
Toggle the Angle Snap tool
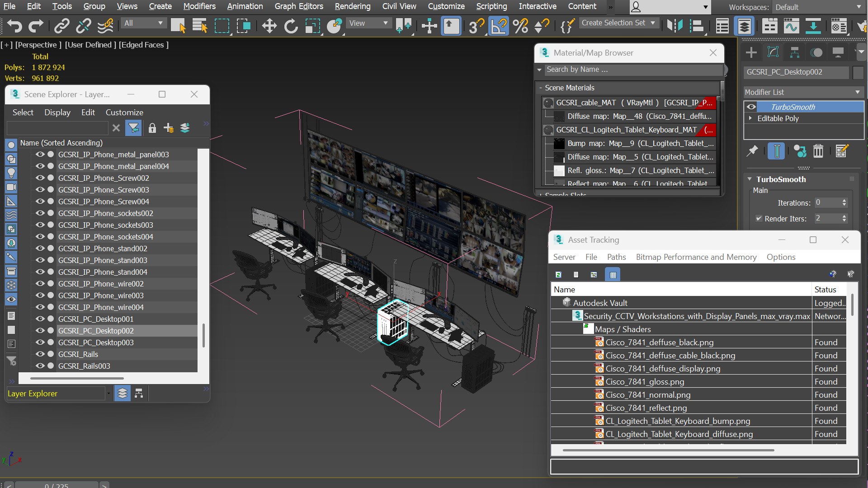point(498,26)
